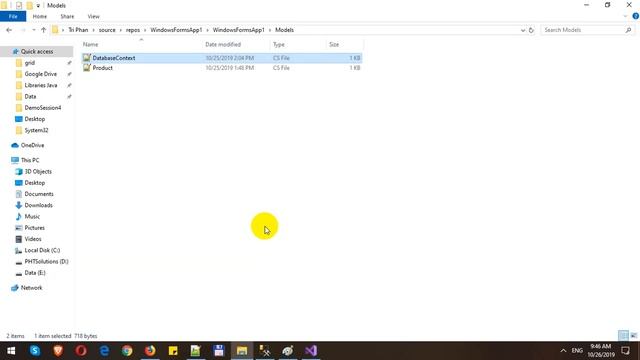The height and width of the screenshot is (360, 640).
Task: Navigate to the repos breadcrumb
Action: click(133, 30)
